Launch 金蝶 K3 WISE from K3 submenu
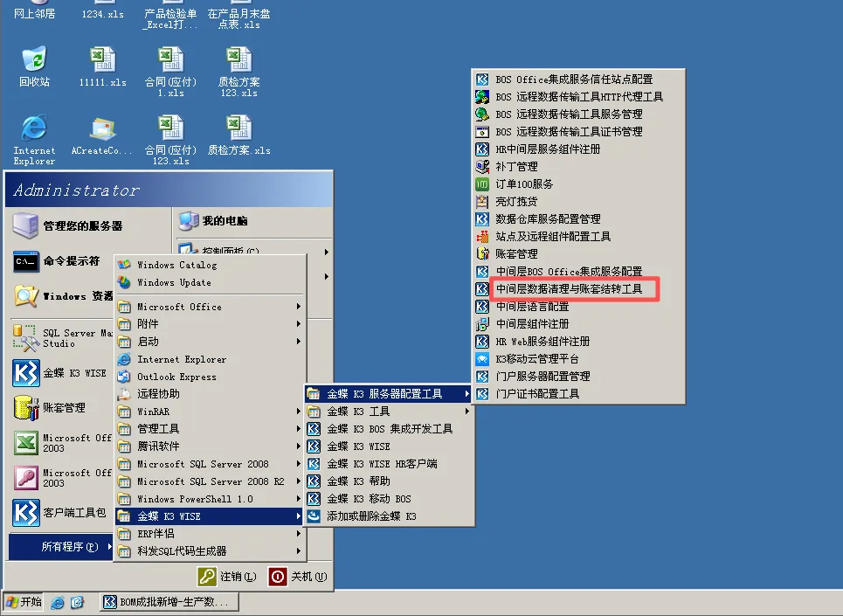The height and width of the screenshot is (616, 843). point(358,446)
